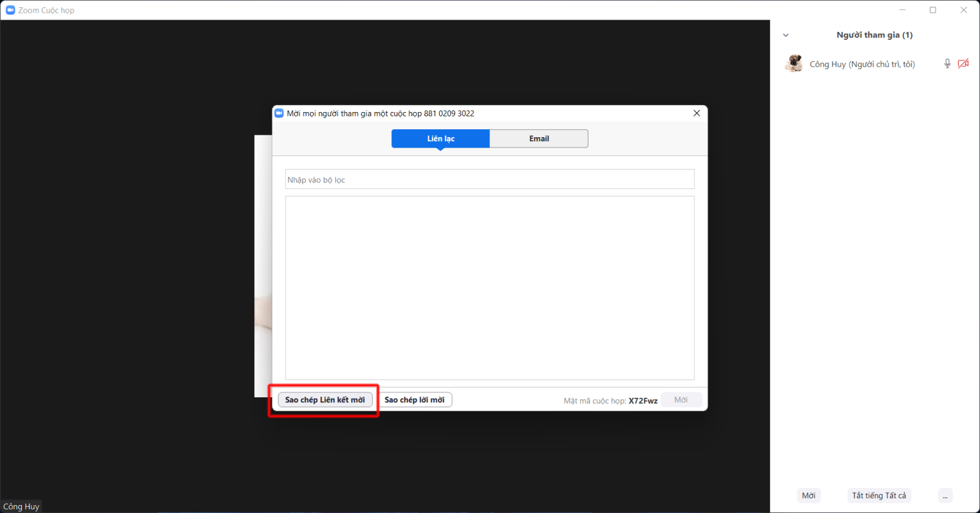980x513 pixels.
Task: Click the Zoom logo in the main title bar
Action: [10, 10]
